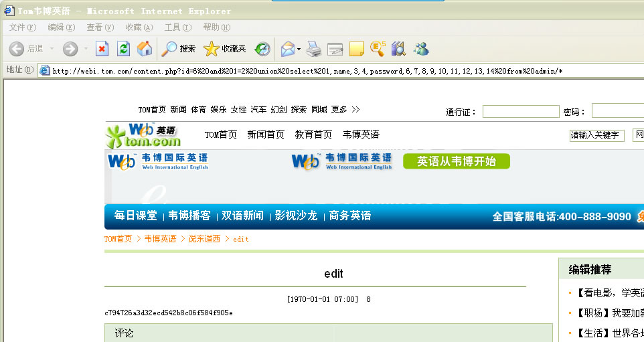Screen dimensions: 644x342
Task: Click the top 新闻 link
Action: [178, 110]
